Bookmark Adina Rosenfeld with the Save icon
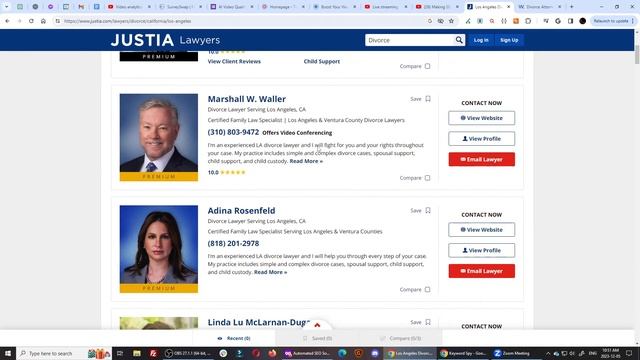Viewport: 640px width, 360px height. pos(428,210)
